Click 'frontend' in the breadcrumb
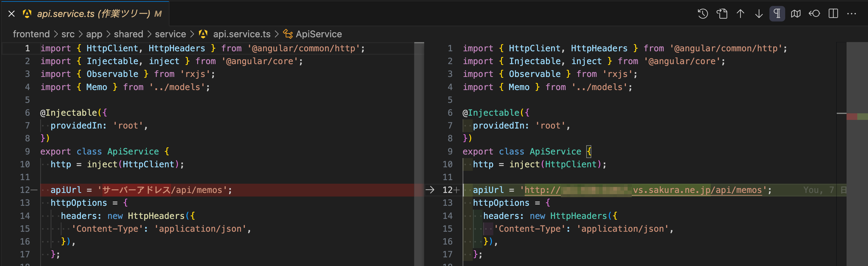 point(31,34)
